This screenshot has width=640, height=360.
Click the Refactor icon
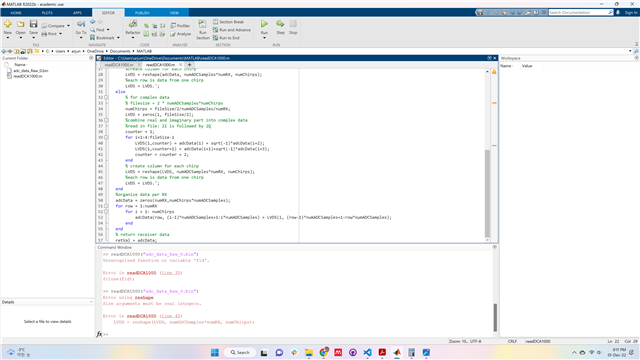(x=133, y=24)
